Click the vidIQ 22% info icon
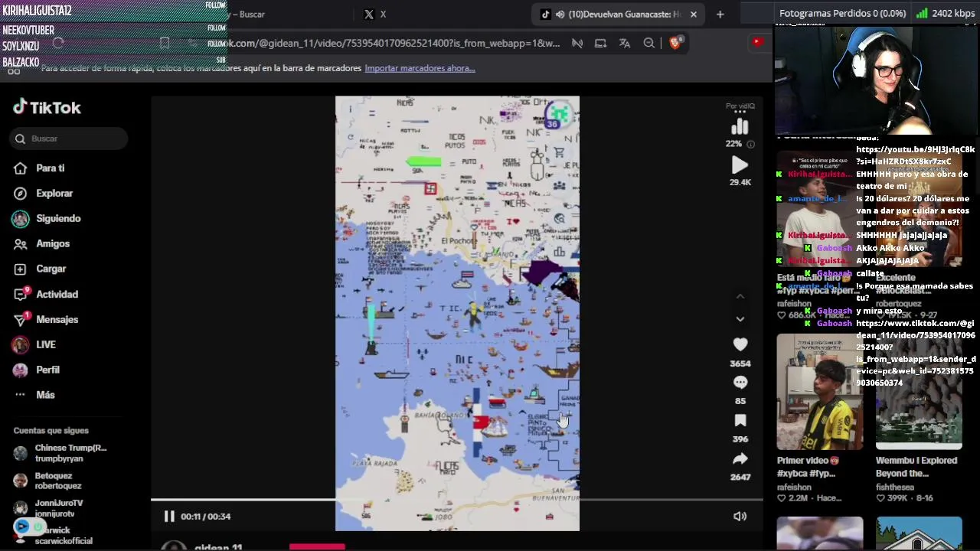Viewport: 980px width, 551px height. (750, 144)
